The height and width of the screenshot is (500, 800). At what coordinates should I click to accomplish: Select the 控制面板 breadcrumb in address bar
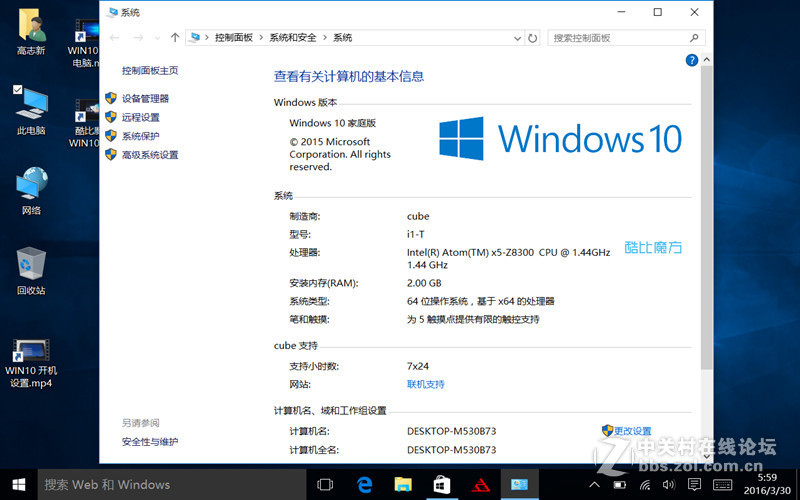(x=234, y=38)
